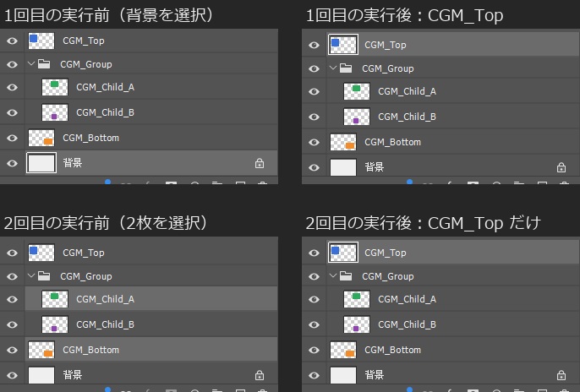Select CGM_Child_A thumbnail in 2回目の実行後 panel
The width and height of the screenshot is (580, 392).
[x=357, y=299]
